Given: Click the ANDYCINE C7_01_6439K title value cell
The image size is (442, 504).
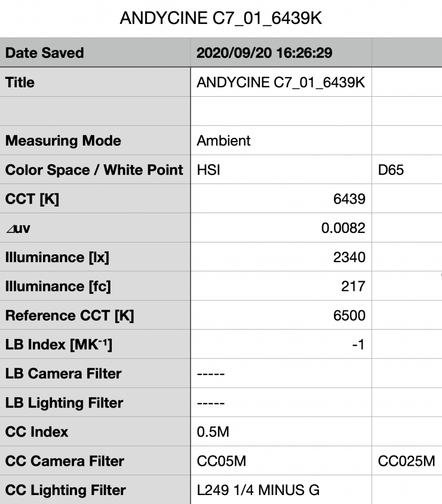Looking at the screenshot, I should pos(280,82).
